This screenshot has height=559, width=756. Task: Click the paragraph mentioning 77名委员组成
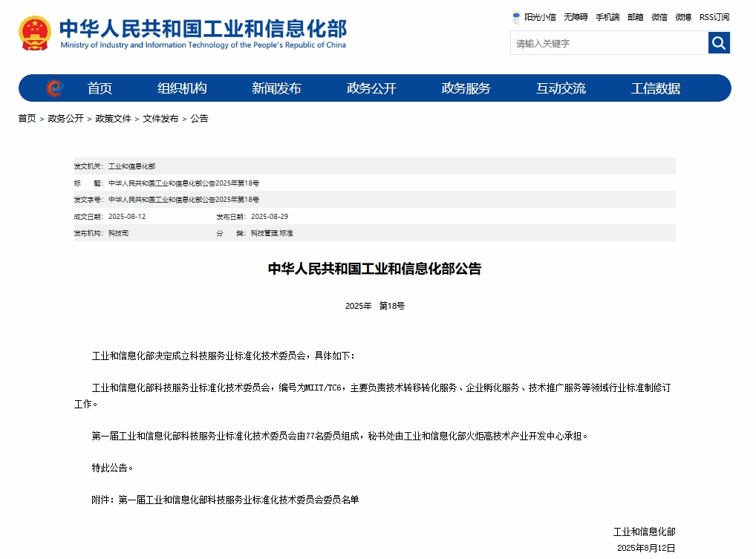point(340,436)
